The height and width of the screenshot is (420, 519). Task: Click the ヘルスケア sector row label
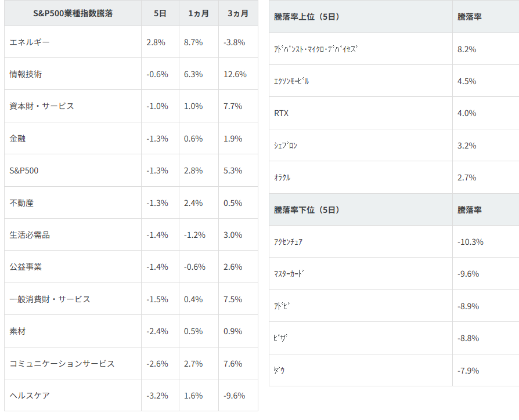coord(30,396)
